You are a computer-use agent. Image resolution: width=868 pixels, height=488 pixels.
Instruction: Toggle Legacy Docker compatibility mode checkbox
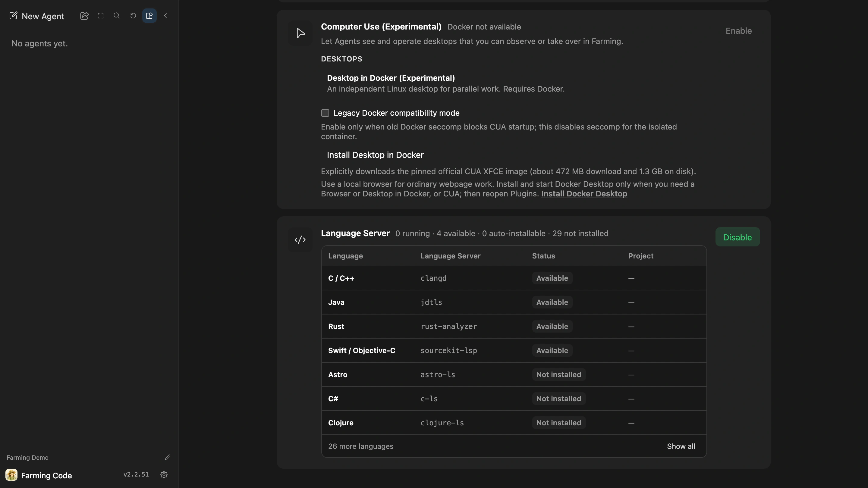coord(325,113)
